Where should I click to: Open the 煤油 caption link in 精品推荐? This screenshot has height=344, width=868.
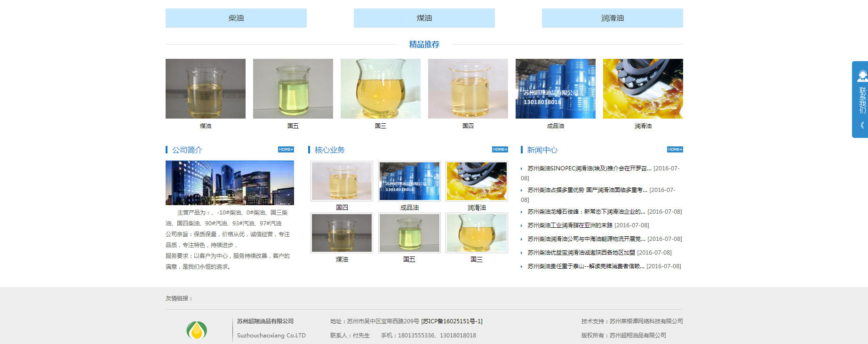pos(206,126)
